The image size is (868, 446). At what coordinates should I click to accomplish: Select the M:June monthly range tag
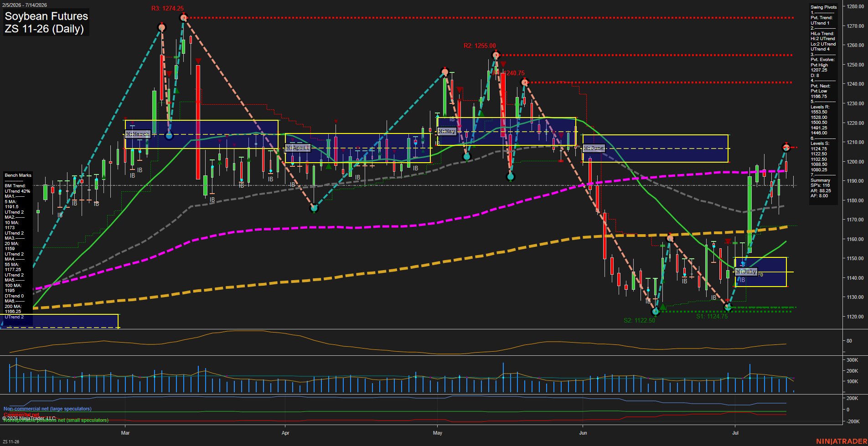point(594,148)
